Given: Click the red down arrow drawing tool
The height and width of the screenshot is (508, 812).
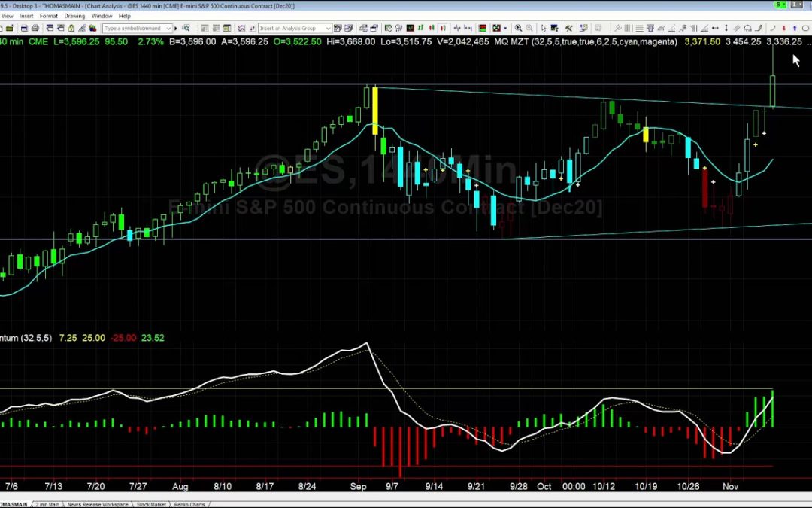Looking at the screenshot, I should point(784,28).
